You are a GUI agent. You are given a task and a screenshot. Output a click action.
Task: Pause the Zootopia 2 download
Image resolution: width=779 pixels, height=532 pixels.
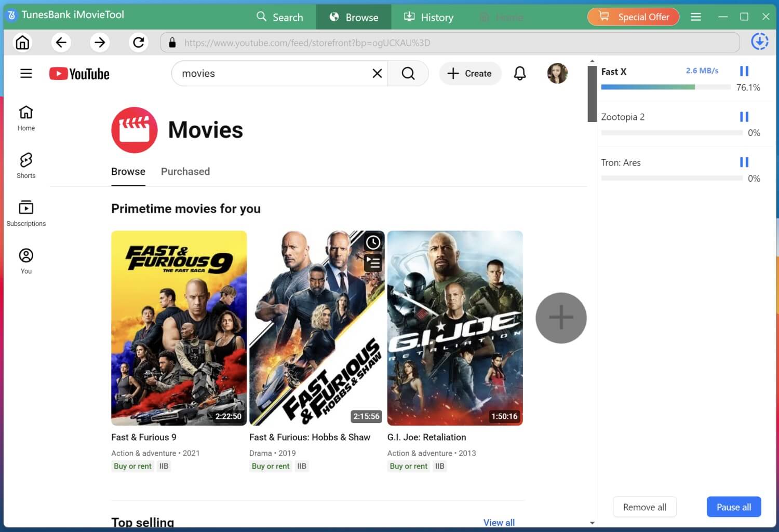click(x=744, y=116)
